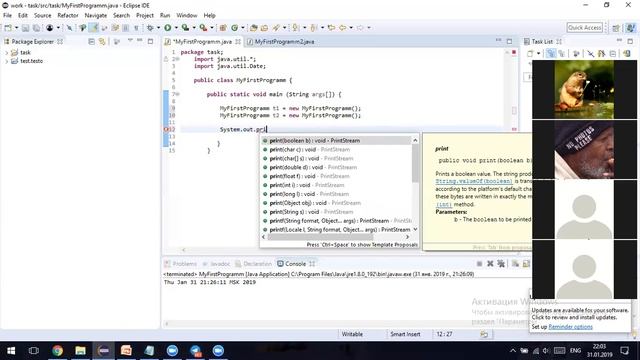
Task: Open the Java perspective icon at top right
Action: click(x=631, y=28)
